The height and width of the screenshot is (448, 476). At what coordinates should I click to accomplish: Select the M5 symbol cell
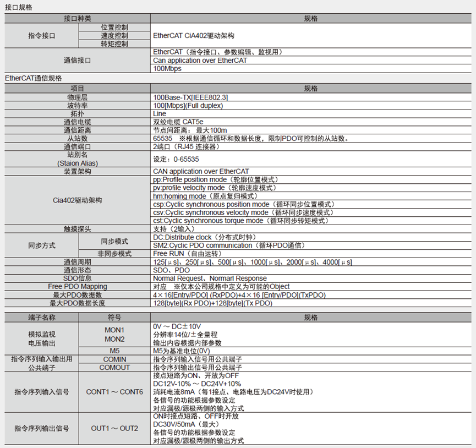pos(114,351)
